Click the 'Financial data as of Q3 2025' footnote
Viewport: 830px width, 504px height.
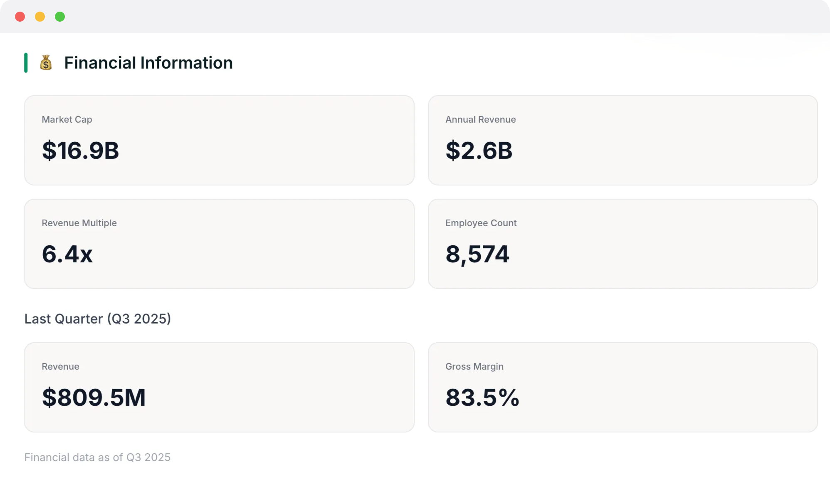coord(97,457)
